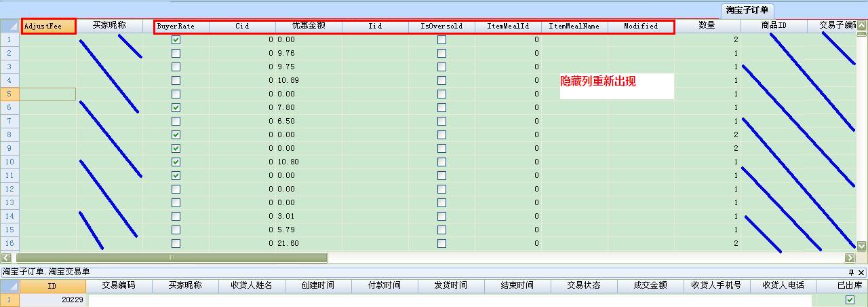Toggle the 已出库 checkbox in bottom grid
This screenshot has width=868, height=307.
(850, 300)
